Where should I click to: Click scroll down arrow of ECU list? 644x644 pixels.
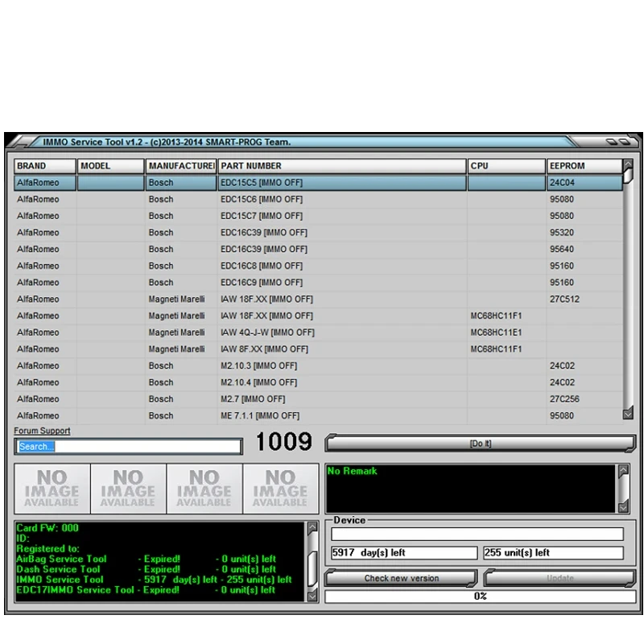click(x=628, y=414)
